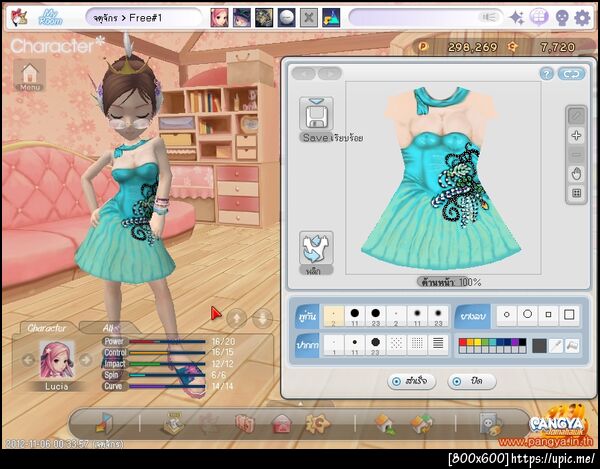Click the Power stat bar 16/20

pos(167,341)
